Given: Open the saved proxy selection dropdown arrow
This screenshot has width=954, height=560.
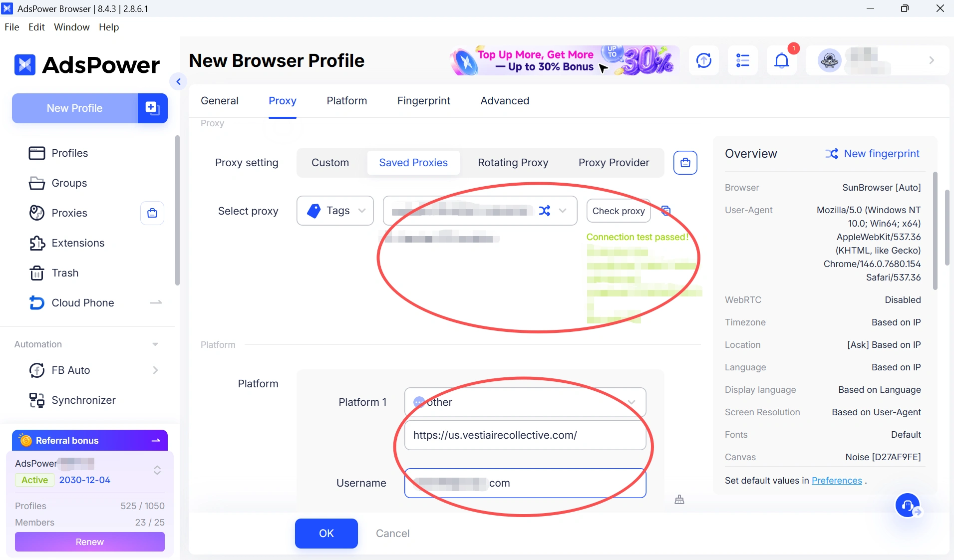Looking at the screenshot, I should click(x=563, y=211).
